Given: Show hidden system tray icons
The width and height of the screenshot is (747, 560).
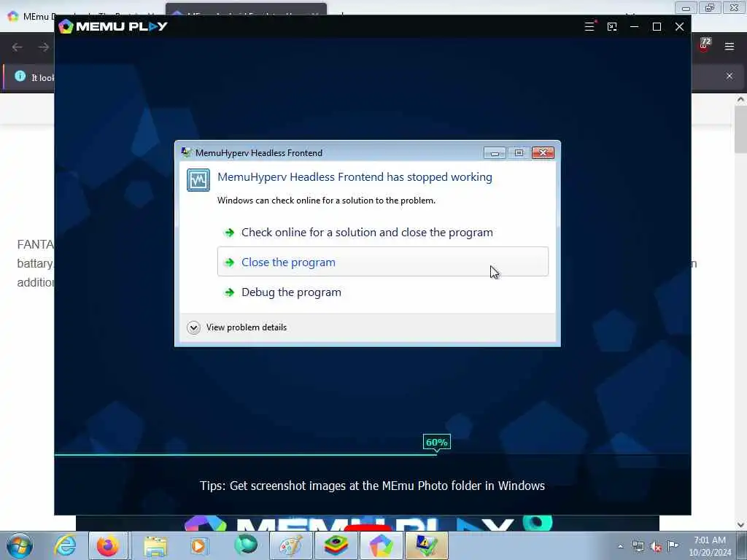Looking at the screenshot, I should [x=620, y=546].
